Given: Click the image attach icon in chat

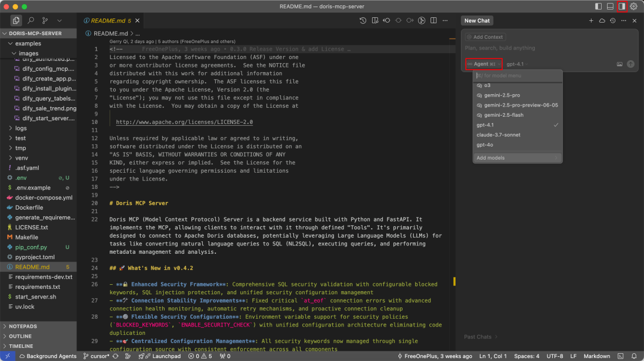Looking at the screenshot, I should [620, 64].
